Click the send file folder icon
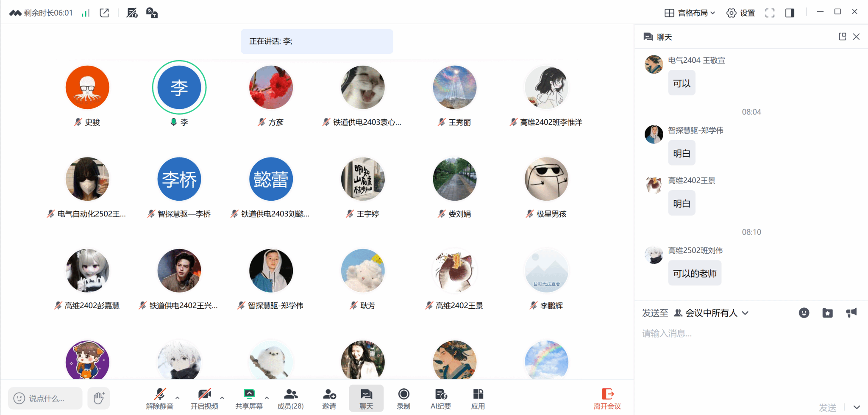This screenshot has width=868, height=415. [x=827, y=313]
